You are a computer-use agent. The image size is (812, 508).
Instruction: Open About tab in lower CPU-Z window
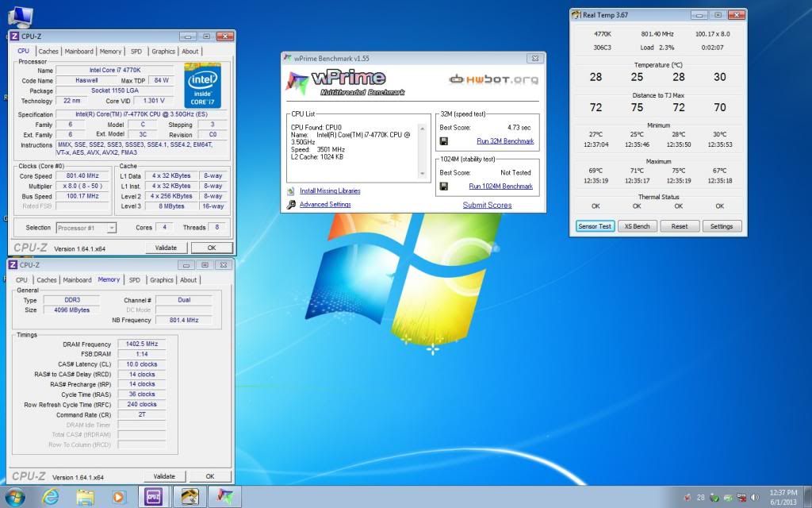pyautogui.click(x=188, y=280)
